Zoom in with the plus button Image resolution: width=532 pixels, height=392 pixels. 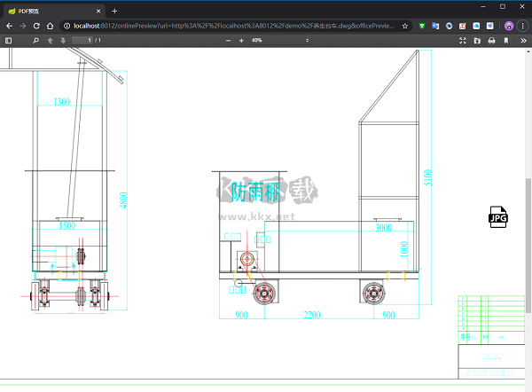click(x=241, y=41)
